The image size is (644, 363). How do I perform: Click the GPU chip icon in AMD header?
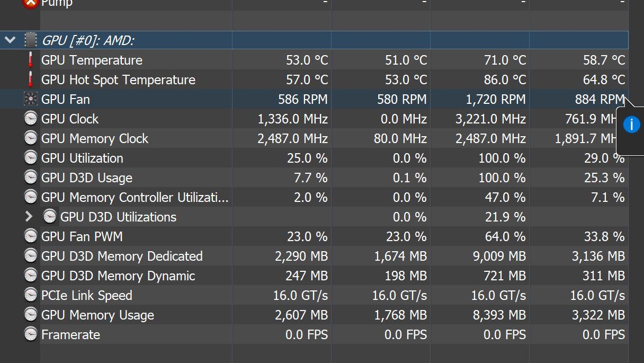pos(31,40)
